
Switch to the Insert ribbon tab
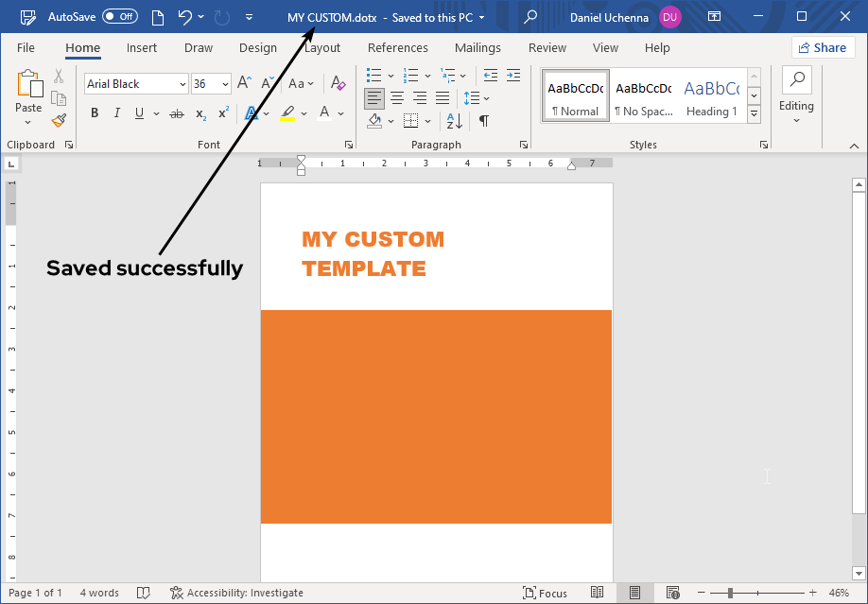pos(141,48)
